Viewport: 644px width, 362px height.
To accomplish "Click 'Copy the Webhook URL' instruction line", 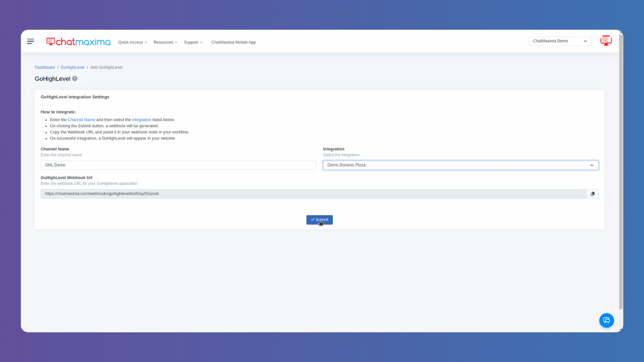I will pyautogui.click(x=120, y=132).
